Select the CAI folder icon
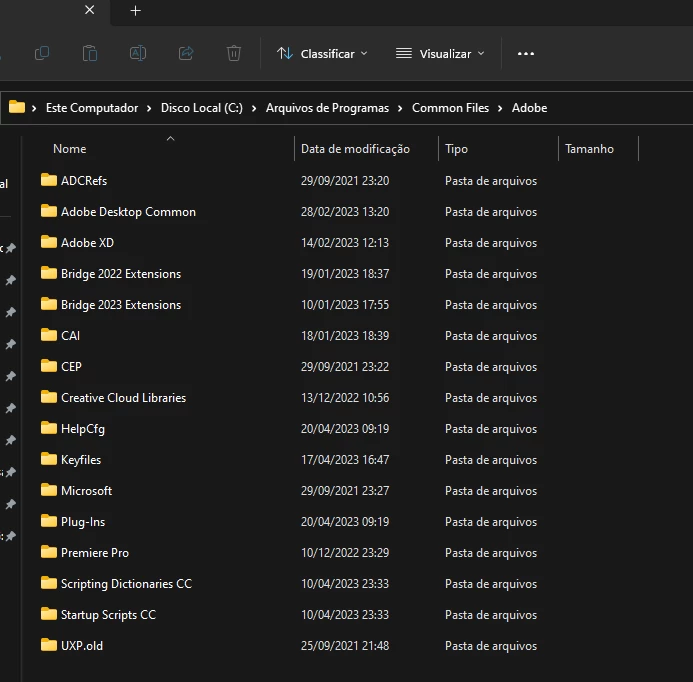The width and height of the screenshot is (693, 682). tap(49, 335)
